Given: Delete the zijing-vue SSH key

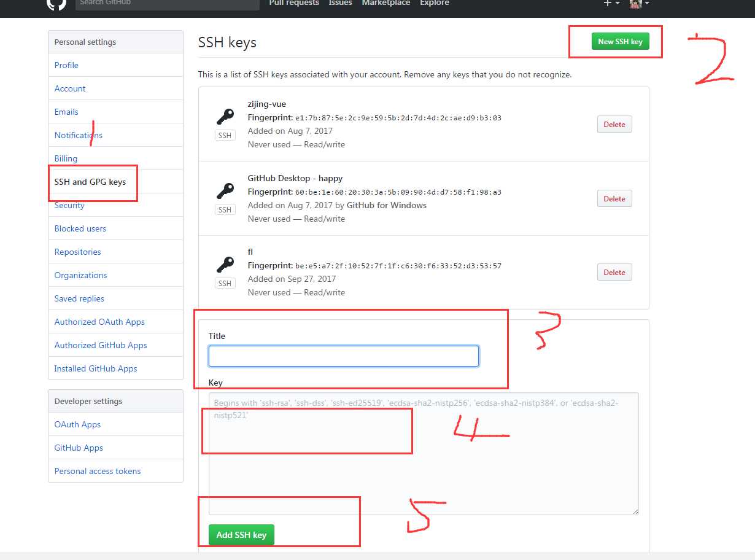Looking at the screenshot, I should [x=614, y=124].
